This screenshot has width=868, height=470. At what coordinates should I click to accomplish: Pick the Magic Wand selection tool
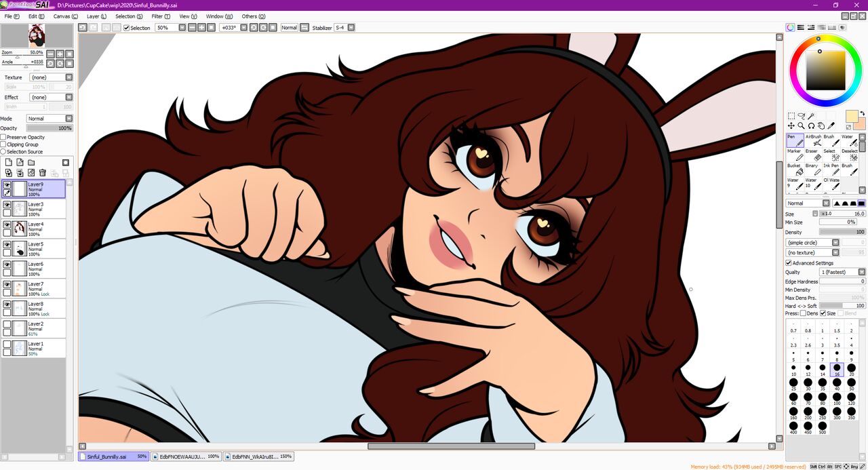tap(811, 116)
